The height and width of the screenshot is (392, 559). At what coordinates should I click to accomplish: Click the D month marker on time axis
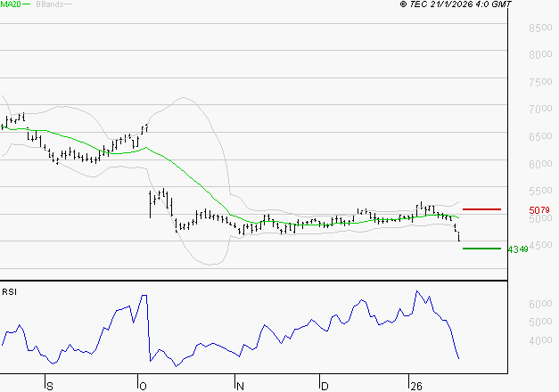click(324, 386)
